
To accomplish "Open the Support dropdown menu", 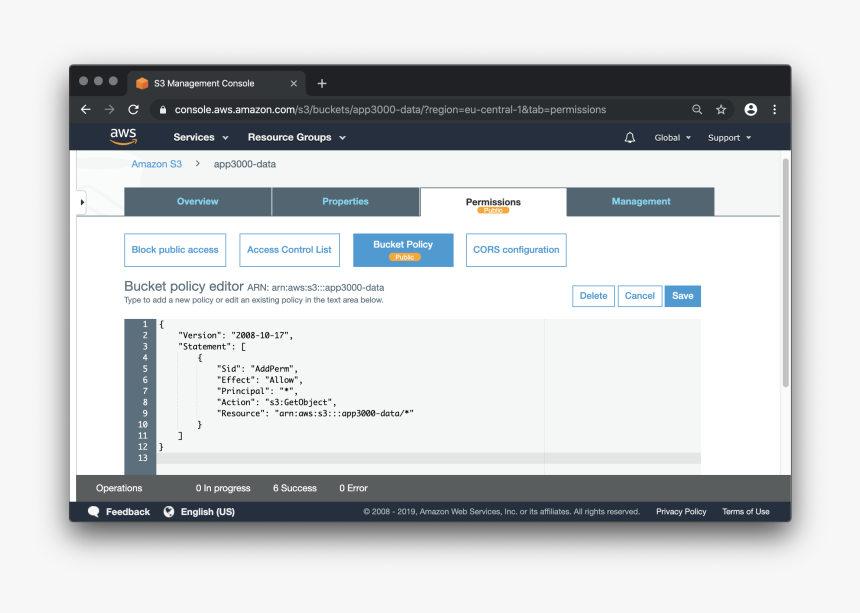I will coord(729,138).
